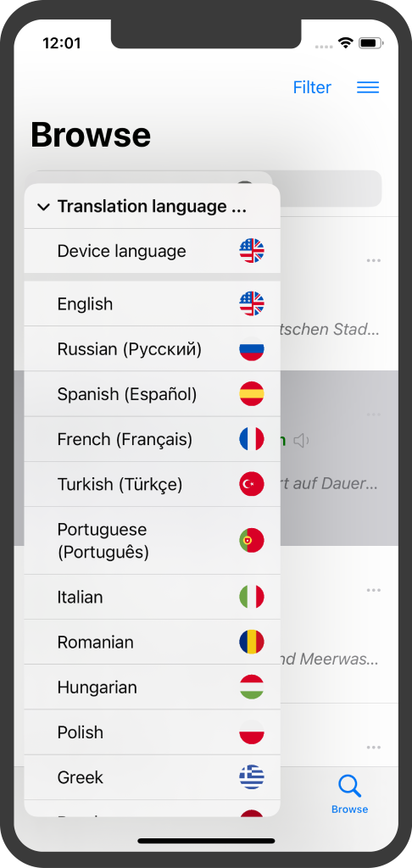Open the hamburger menu icon beside Filter

pos(368,87)
